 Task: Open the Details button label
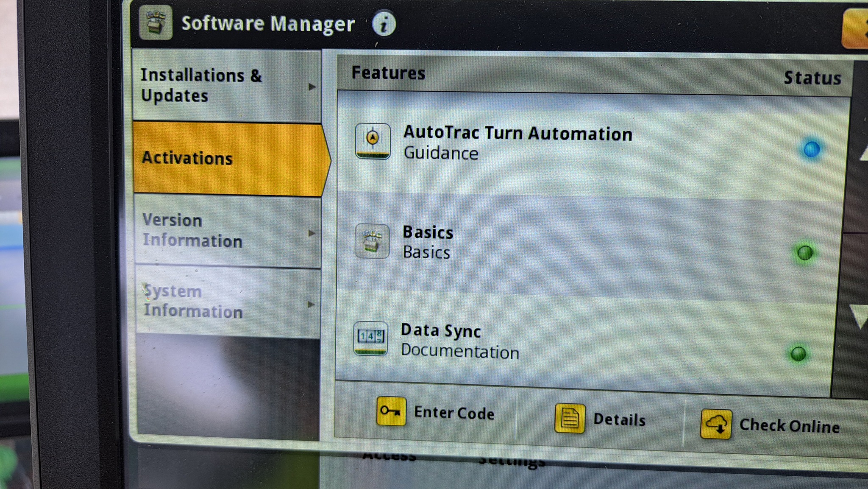pyautogui.click(x=619, y=419)
